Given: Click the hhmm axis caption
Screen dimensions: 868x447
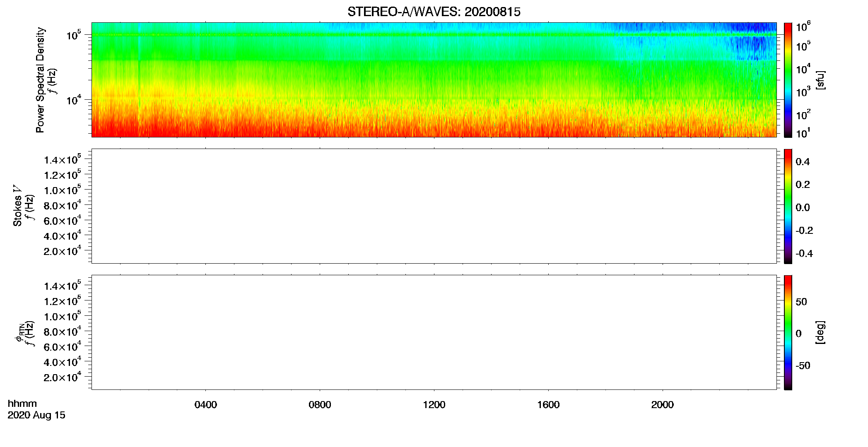Looking at the screenshot, I should 22,404.
